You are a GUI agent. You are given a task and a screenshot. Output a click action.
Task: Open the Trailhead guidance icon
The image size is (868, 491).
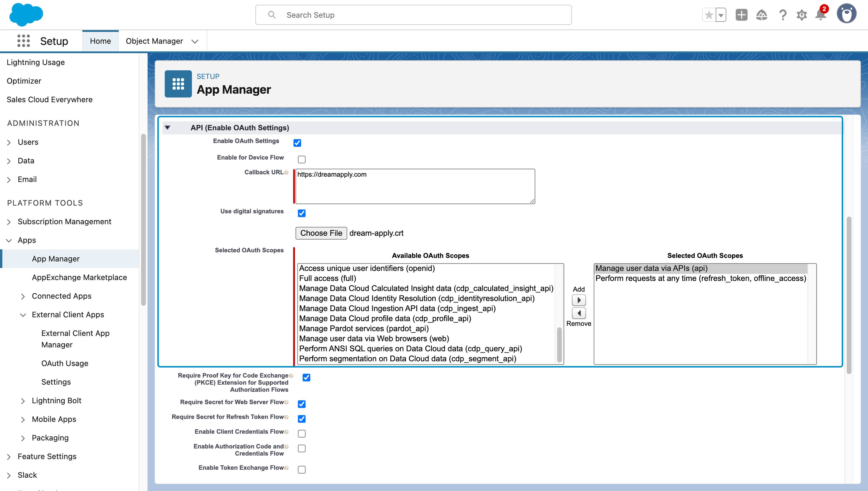point(761,15)
